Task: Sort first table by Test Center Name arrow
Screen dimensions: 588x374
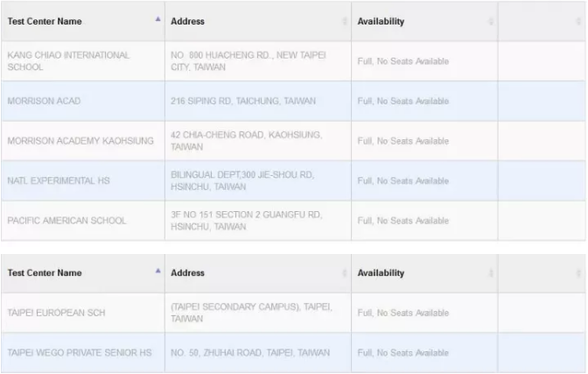Action: (157, 18)
